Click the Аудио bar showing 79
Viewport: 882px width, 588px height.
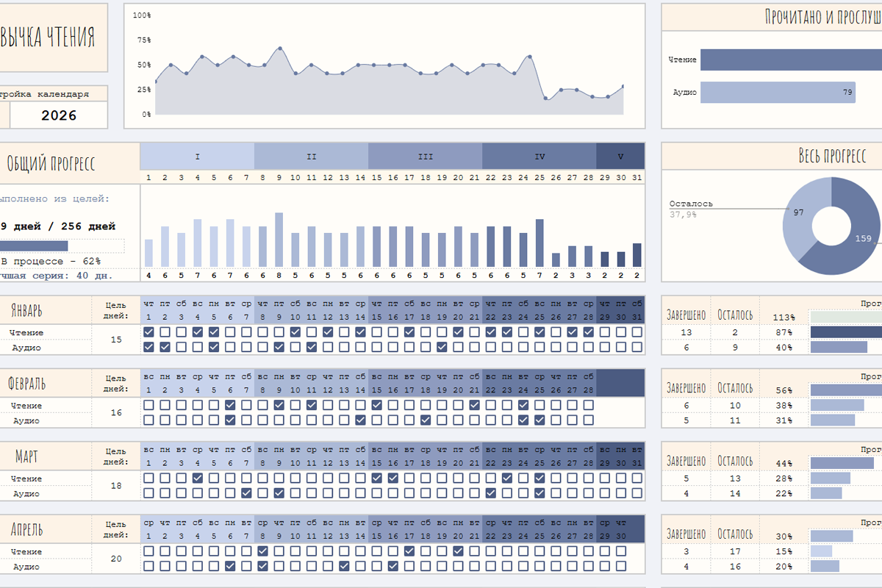pos(778,93)
